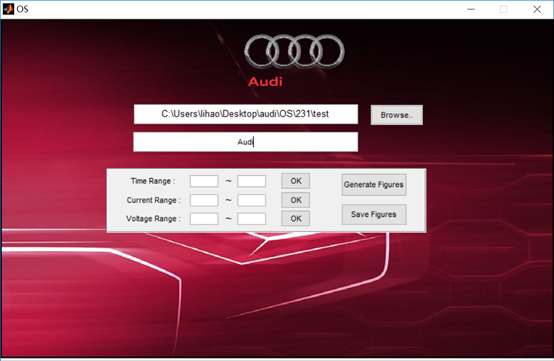Image resolution: width=554 pixels, height=361 pixels.
Task: Focus the Current Range end field
Action: pyautogui.click(x=252, y=200)
